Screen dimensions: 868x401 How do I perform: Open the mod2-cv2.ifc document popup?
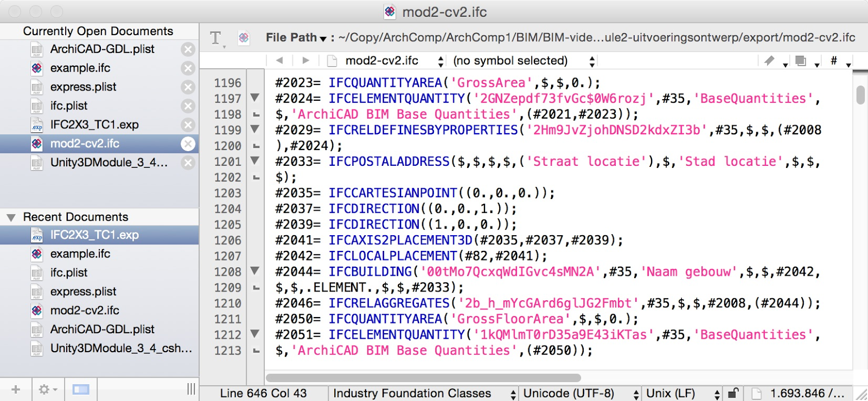pos(386,61)
